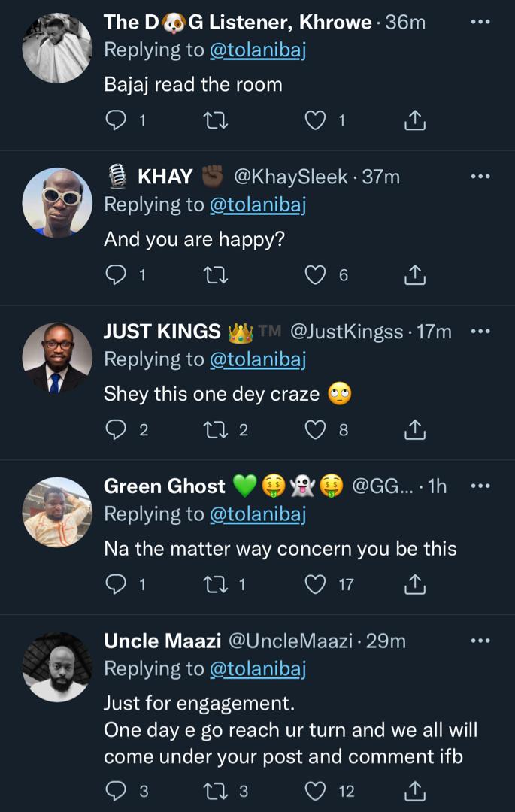Like JUST KINGS' reply with 8 likes
The width and height of the screenshot is (515, 812).
(x=316, y=430)
